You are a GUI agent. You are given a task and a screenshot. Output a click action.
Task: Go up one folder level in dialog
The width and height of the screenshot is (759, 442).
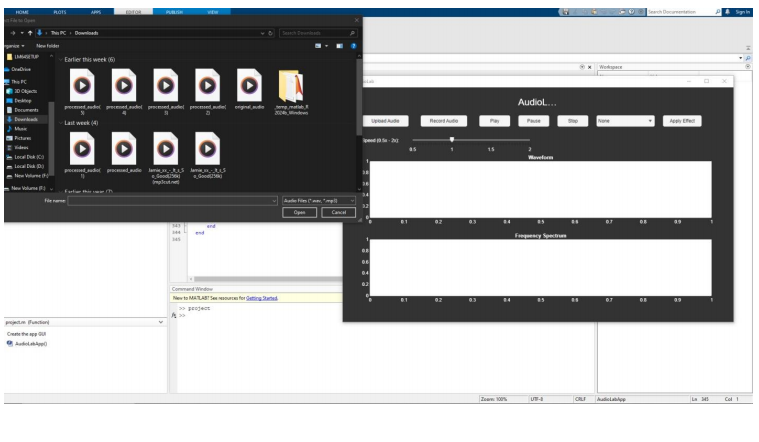click(30, 33)
